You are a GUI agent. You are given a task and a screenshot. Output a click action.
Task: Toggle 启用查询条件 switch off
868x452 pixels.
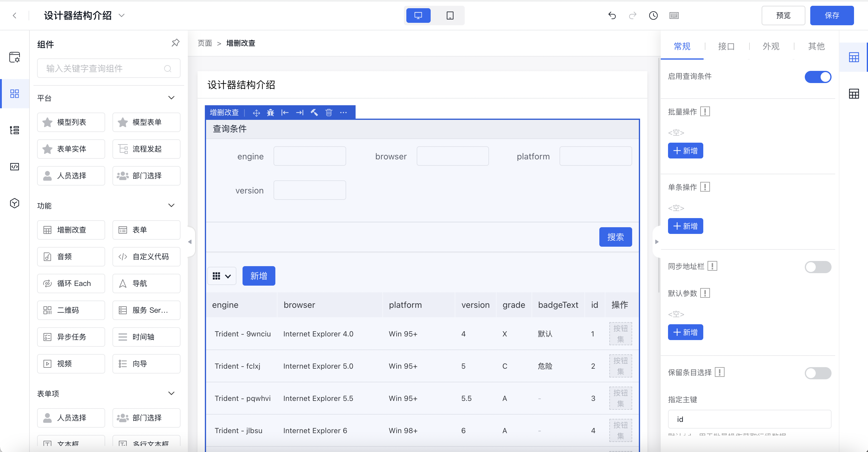[818, 77]
